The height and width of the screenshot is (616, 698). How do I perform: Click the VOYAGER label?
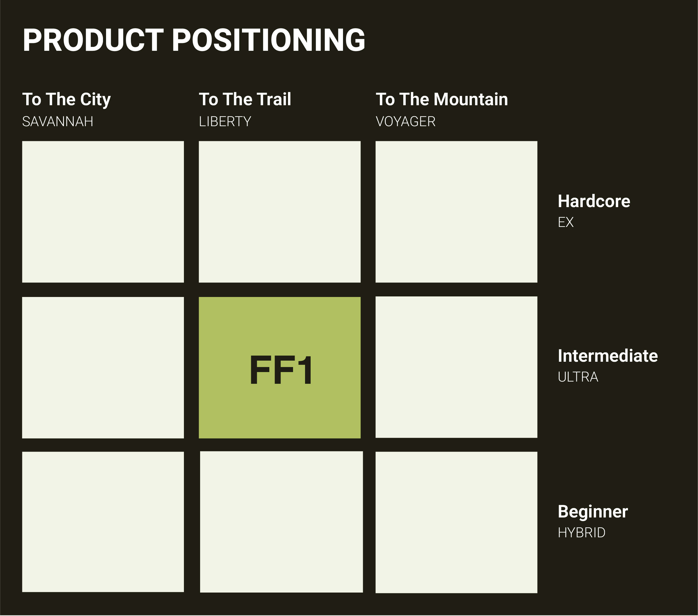coord(406,122)
